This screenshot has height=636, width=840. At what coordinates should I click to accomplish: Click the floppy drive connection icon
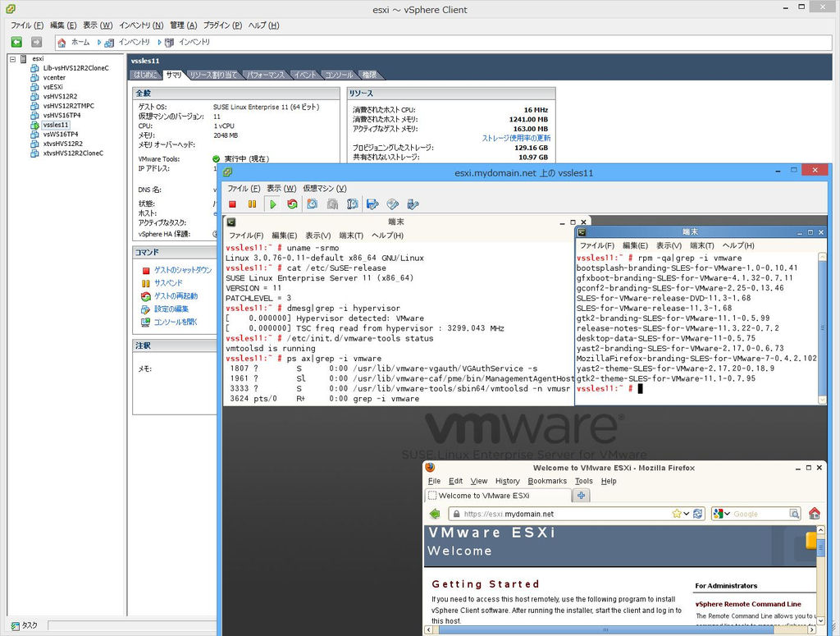372,204
